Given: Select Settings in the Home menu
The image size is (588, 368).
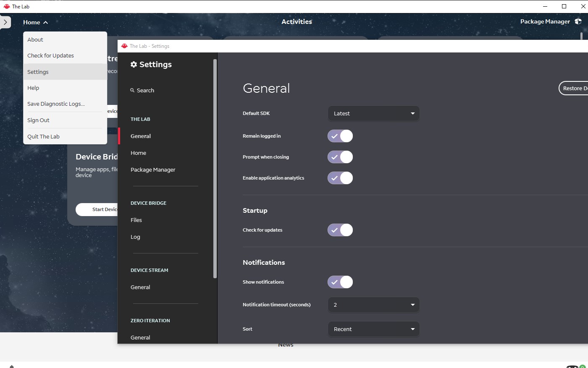Looking at the screenshot, I should point(65,72).
